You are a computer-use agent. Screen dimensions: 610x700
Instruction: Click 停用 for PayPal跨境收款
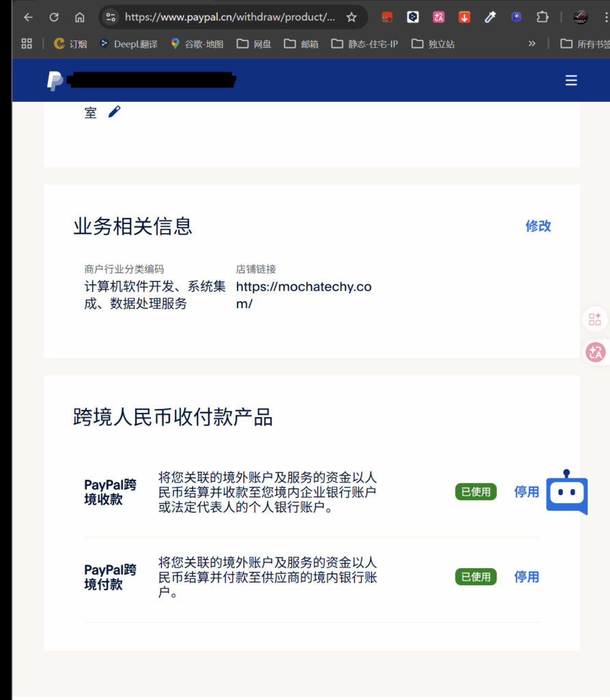[x=526, y=492]
